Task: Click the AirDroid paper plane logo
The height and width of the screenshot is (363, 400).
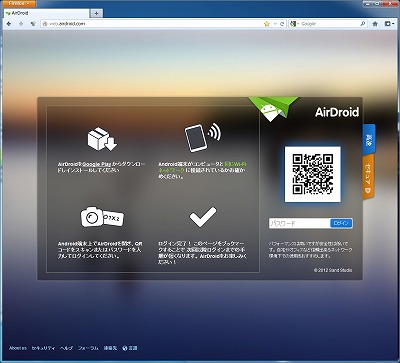Action: click(x=274, y=109)
